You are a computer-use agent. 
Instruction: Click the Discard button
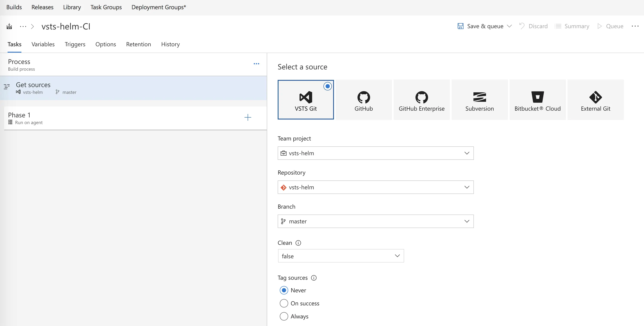pyautogui.click(x=533, y=26)
